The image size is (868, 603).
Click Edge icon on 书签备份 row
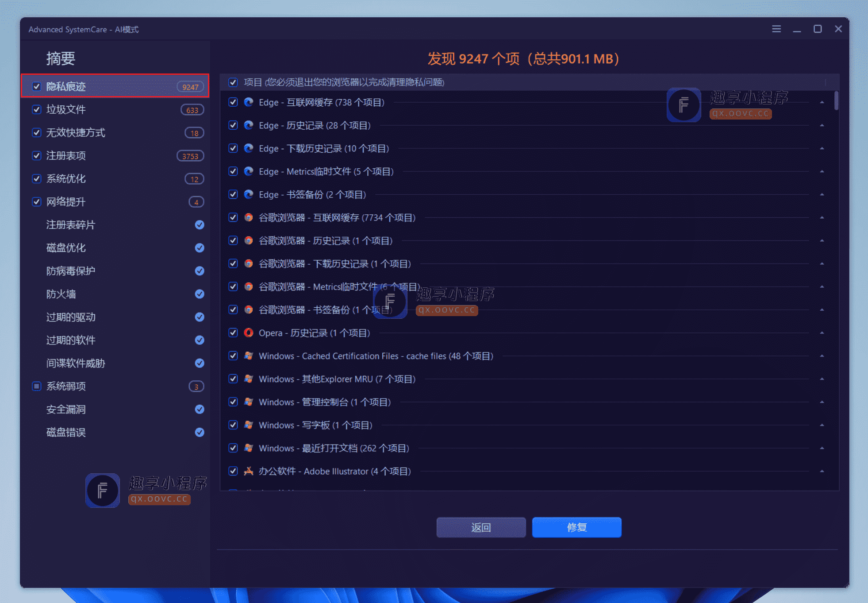(249, 194)
